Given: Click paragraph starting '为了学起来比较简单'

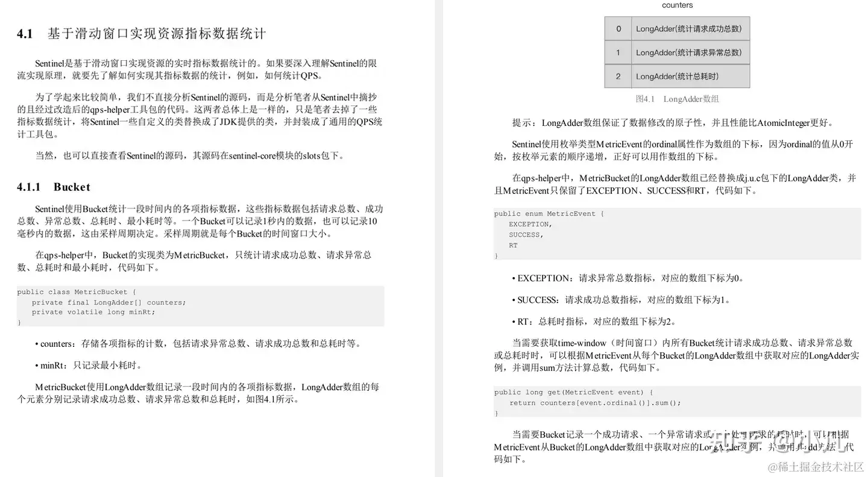Looking at the screenshot, I should pyautogui.click(x=200, y=115).
